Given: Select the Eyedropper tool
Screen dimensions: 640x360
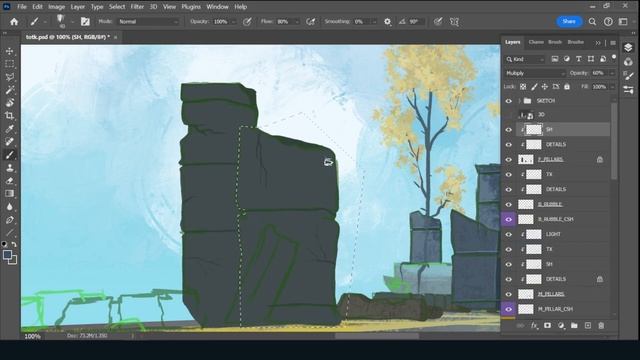Looking at the screenshot, I should 9,129.
